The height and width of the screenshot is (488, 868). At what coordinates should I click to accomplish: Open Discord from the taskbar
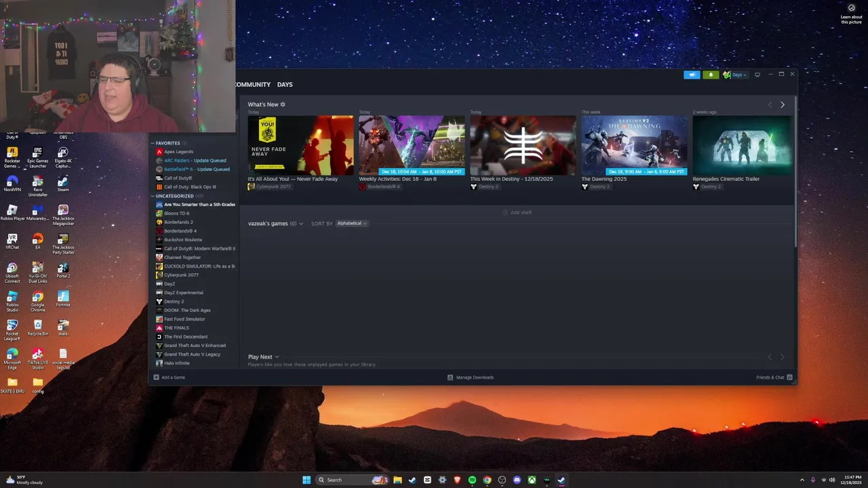tap(517, 480)
